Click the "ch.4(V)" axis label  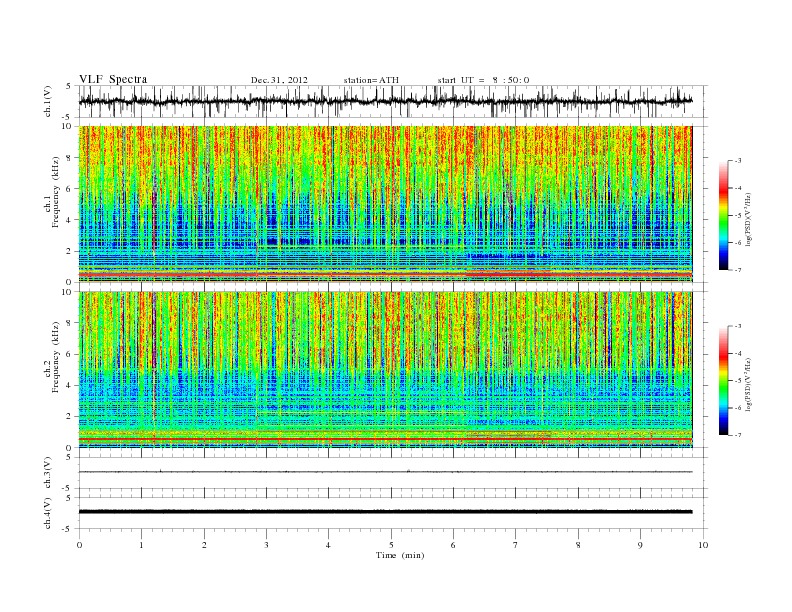(47, 513)
